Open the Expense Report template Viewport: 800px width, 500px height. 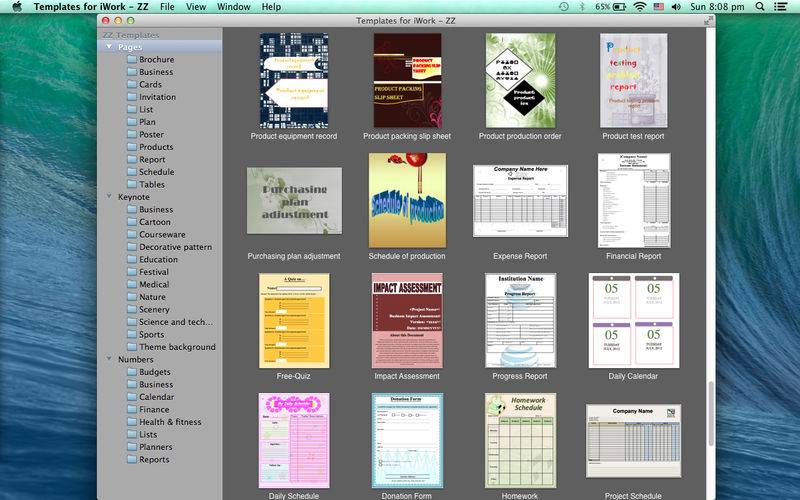pyautogui.click(x=520, y=201)
